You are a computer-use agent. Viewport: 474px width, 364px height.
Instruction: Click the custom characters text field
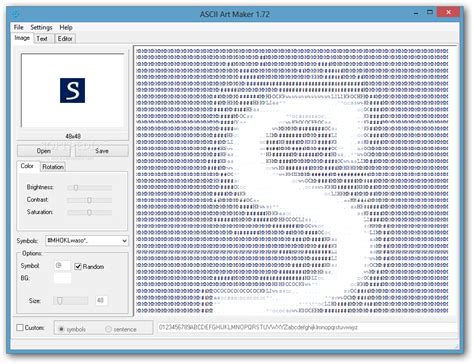pos(306,327)
